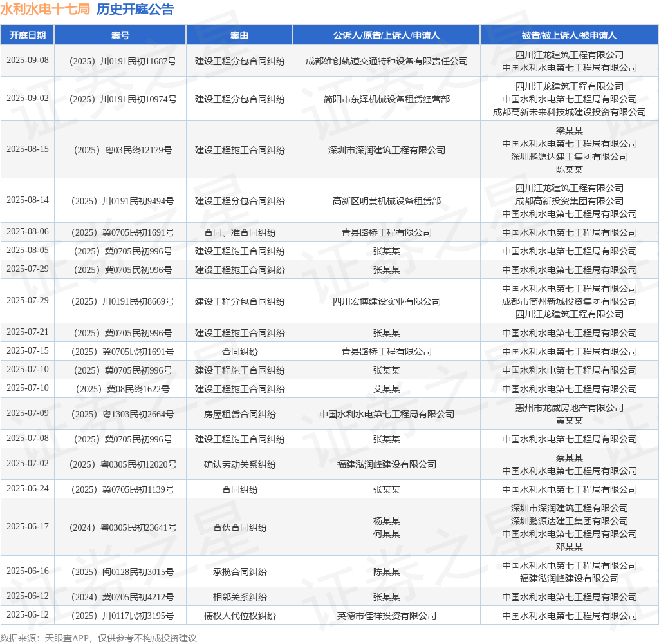Select plaintiff 四川宏博建设实业有限公司

(x=386, y=301)
